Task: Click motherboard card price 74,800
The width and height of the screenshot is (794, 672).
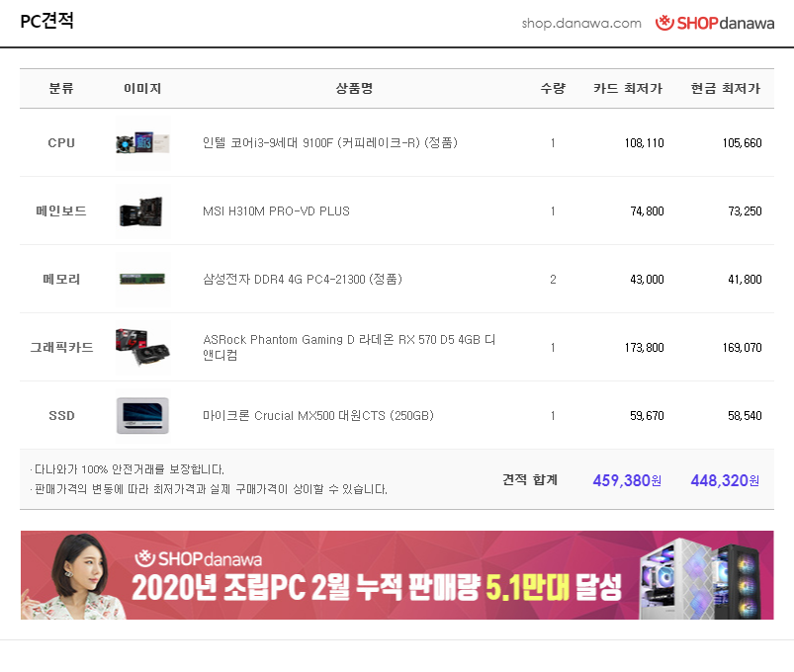Action: pyautogui.click(x=647, y=211)
